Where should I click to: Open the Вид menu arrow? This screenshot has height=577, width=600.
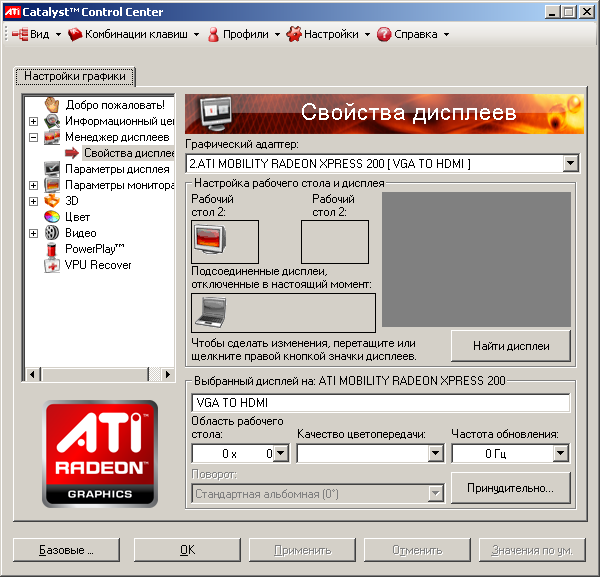pos(58,34)
